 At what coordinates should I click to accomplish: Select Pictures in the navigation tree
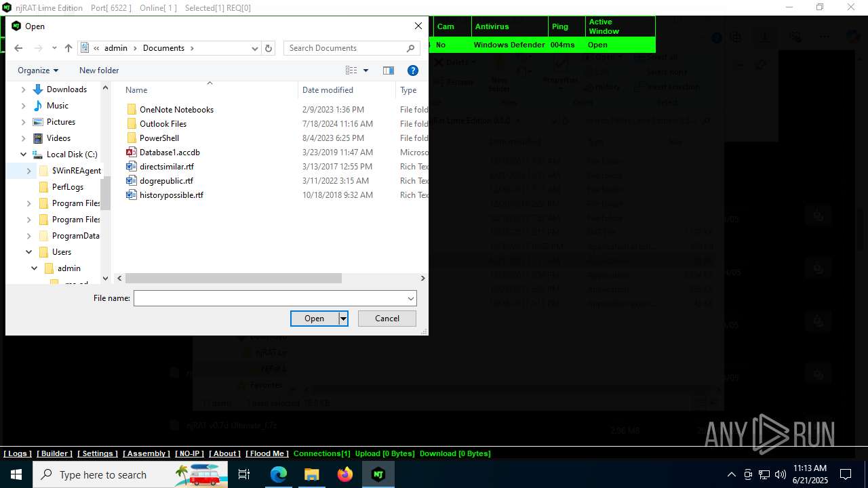click(61, 122)
